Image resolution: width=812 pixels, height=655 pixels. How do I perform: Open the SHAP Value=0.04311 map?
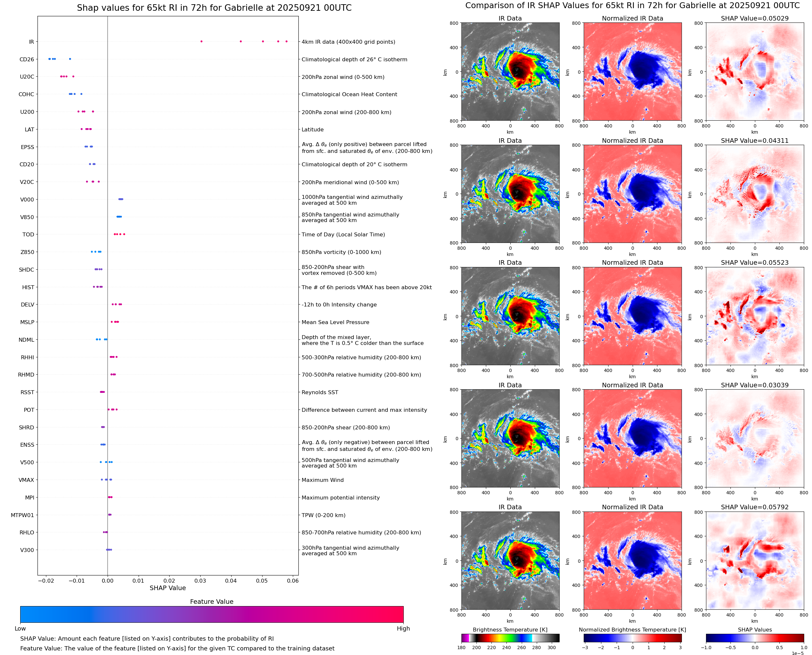point(755,194)
